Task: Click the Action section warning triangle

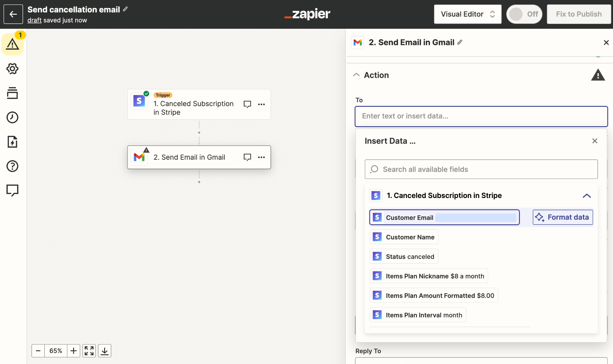Action: tap(598, 75)
